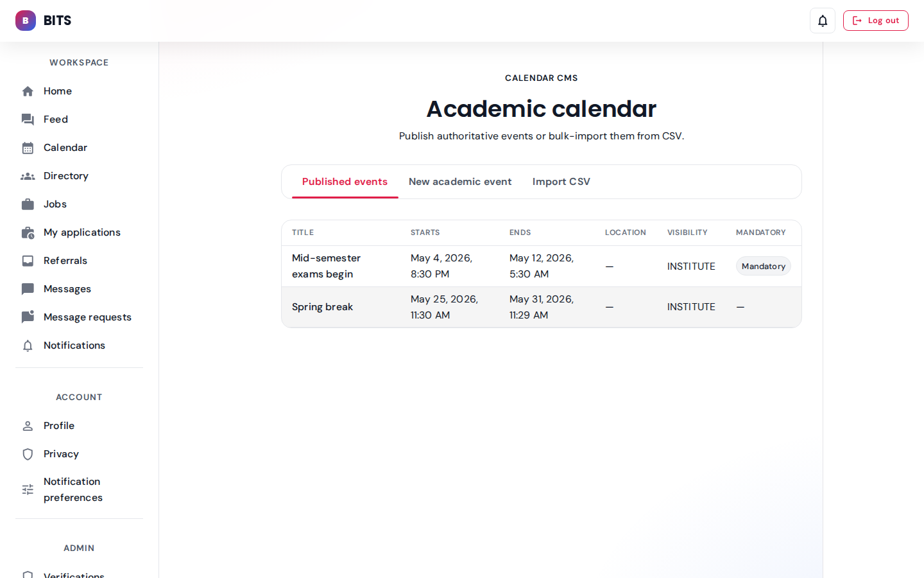The image size is (924, 578).
Task: Select the Profile person icon
Action: tap(28, 426)
